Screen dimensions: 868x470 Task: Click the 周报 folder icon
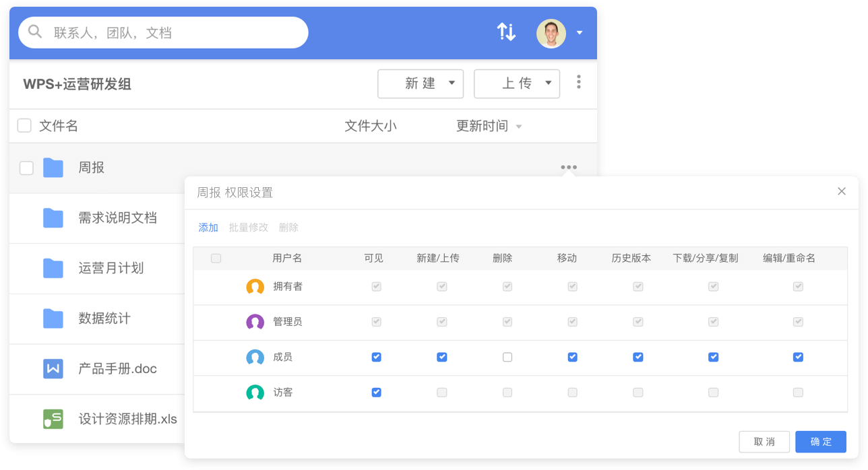pyautogui.click(x=53, y=168)
